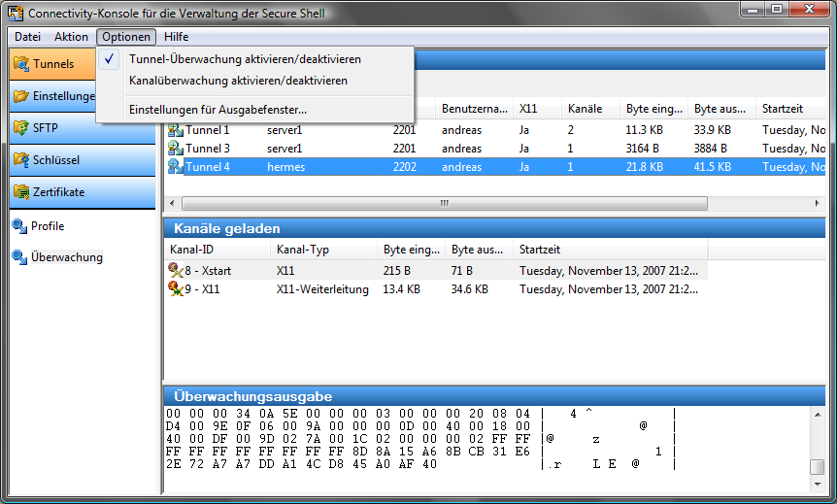Click the Schlüssel key folder icon
The image size is (837, 504).
click(21, 159)
